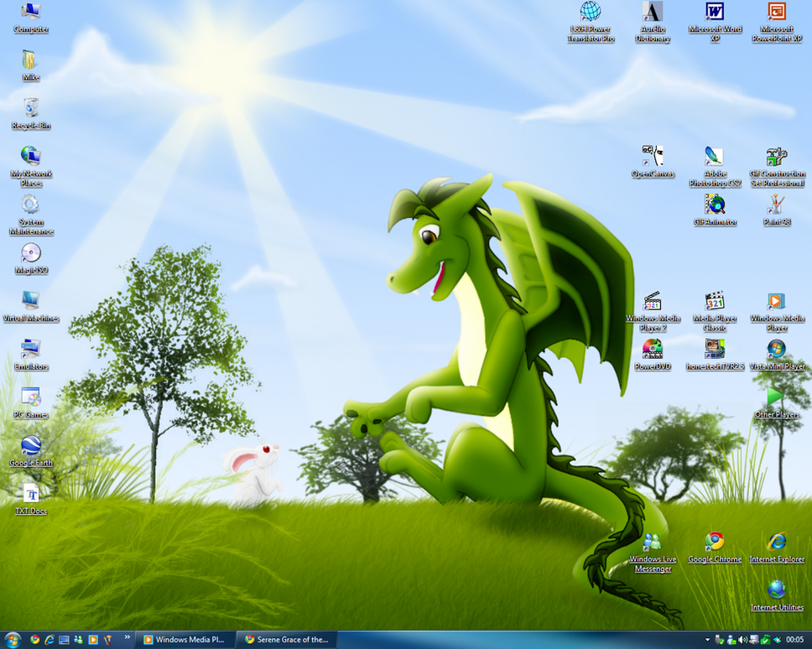
Task: Select the Internet Utilities globe icon
Action: pyautogui.click(x=777, y=596)
